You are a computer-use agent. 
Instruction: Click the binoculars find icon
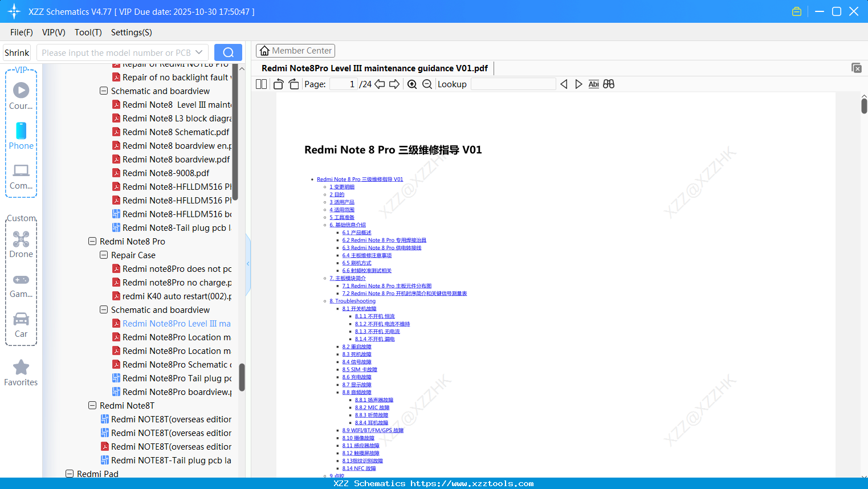click(609, 84)
